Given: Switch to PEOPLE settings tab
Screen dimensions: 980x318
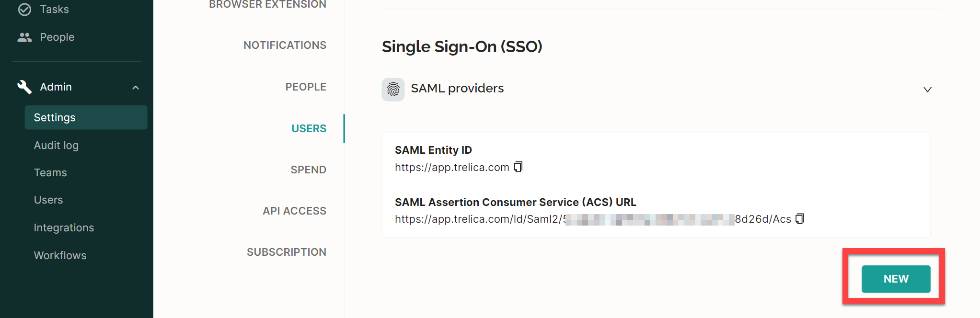Looking at the screenshot, I should point(306,87).
